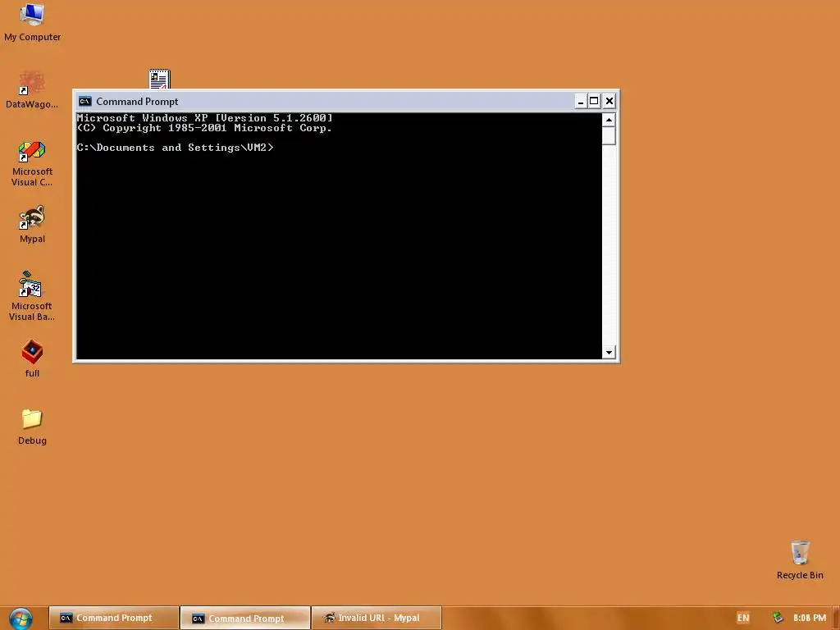Click the 'C:\Documents and Settings\VM2>' prompt
This screenshot has height=630, width=840.
[x=176, y=148]
